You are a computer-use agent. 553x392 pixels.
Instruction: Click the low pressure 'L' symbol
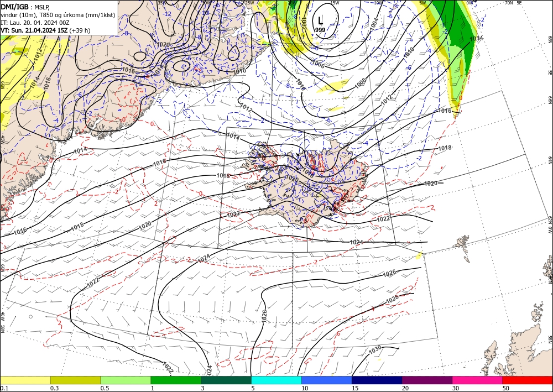tap(320, 20)
